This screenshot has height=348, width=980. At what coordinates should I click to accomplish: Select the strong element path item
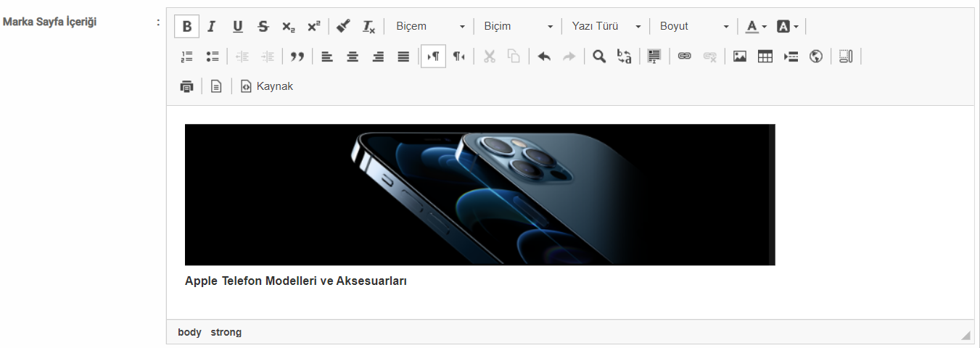coord(226,332)
